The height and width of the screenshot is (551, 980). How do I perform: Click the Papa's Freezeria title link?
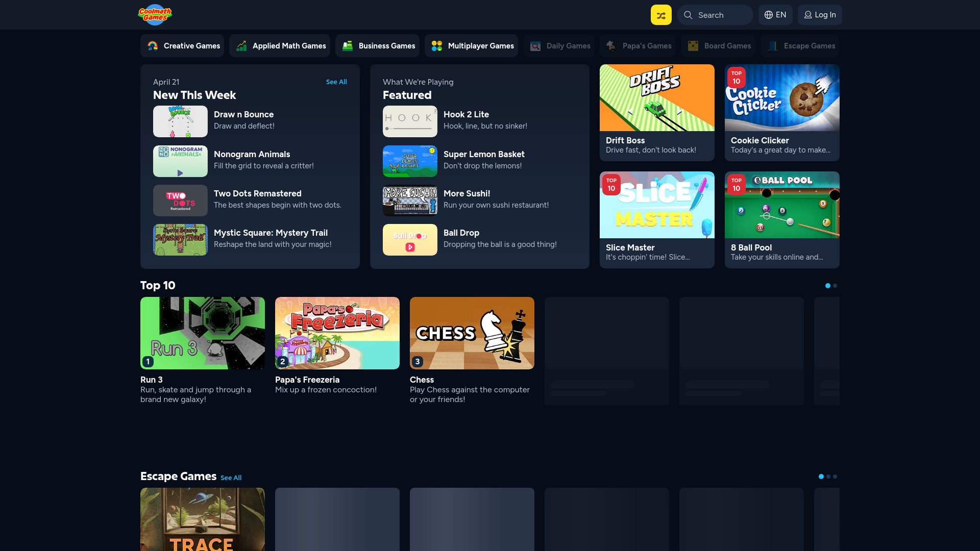307,380
